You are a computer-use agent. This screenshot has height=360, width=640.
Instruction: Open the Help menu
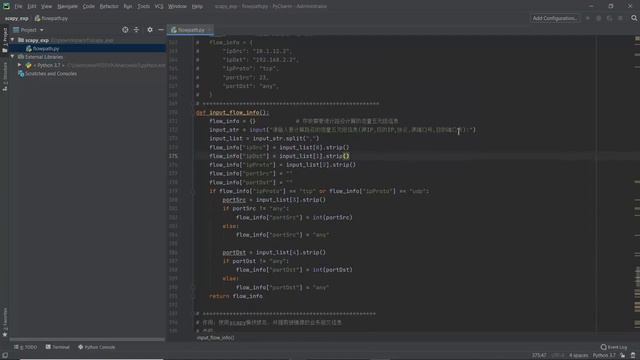(197, 7)
